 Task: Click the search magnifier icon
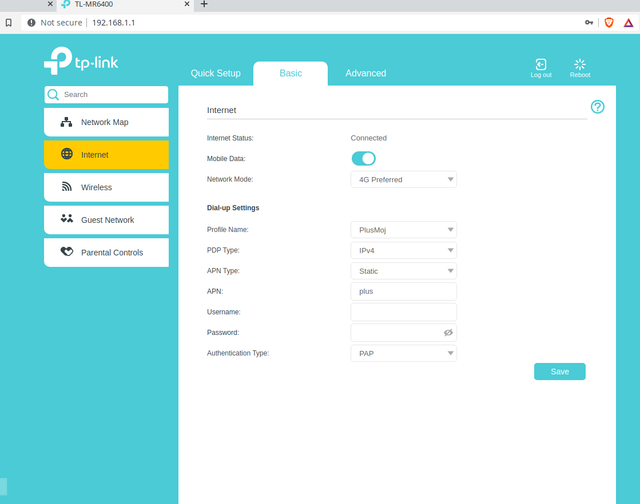(53, 95)
